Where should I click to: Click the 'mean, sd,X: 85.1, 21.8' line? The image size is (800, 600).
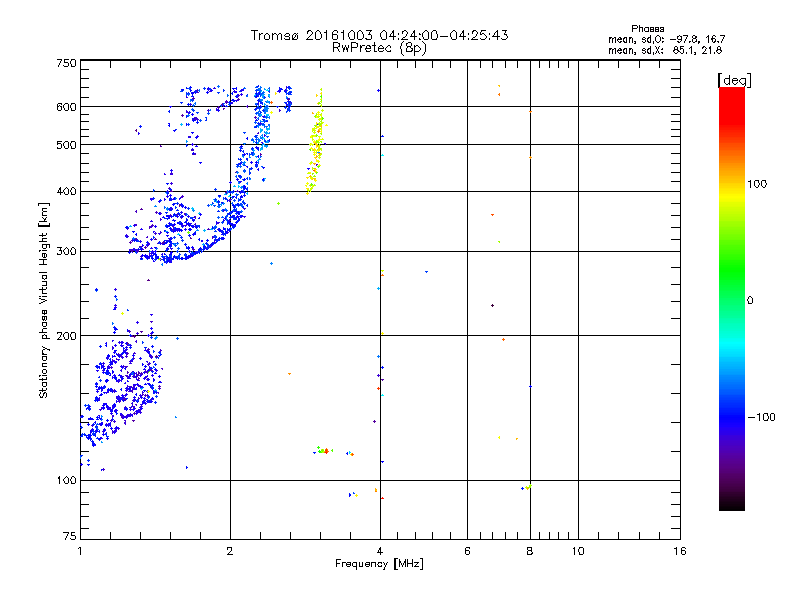click(665, 50)
